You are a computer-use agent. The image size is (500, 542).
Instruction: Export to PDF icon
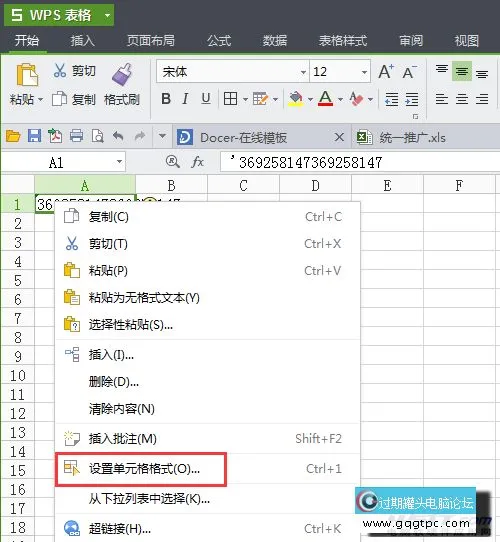55,136
